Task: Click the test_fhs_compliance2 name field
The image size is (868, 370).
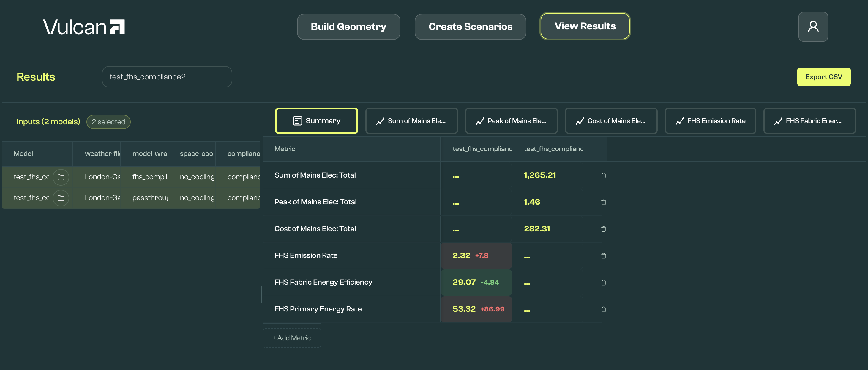Action: tap(167, 77)
